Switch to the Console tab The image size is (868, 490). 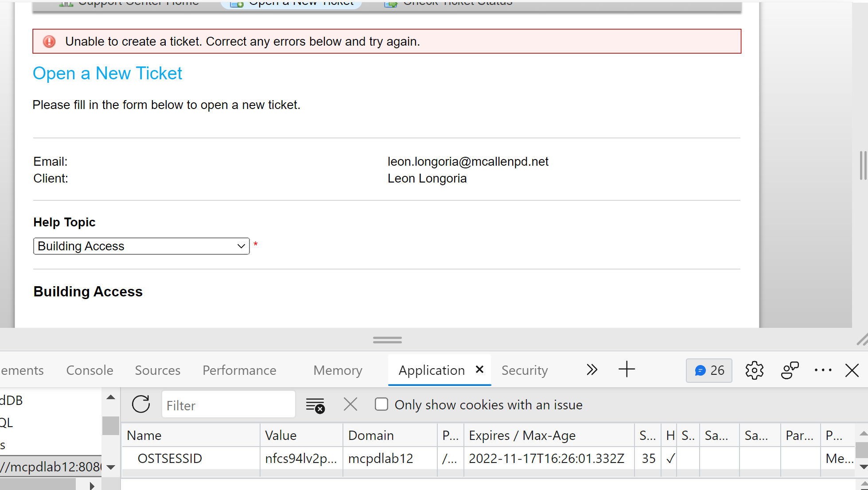[90, 370]
